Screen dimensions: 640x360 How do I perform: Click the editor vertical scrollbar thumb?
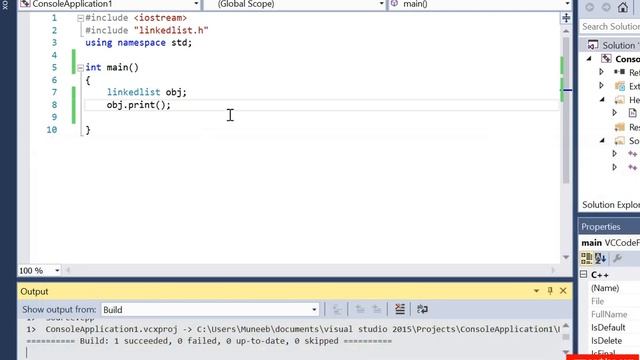click(x=566, y=110)
